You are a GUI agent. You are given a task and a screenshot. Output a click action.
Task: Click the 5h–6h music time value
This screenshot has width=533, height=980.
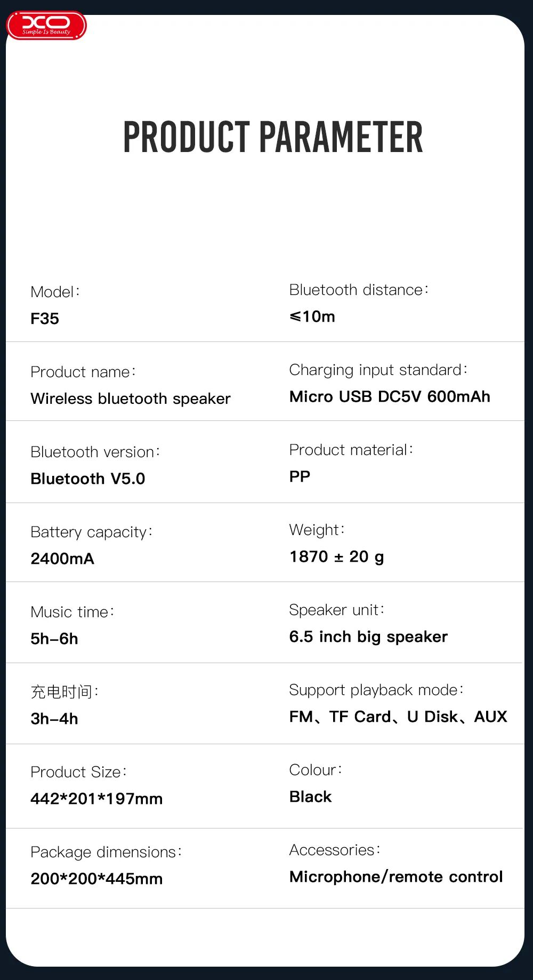(54, 639)
